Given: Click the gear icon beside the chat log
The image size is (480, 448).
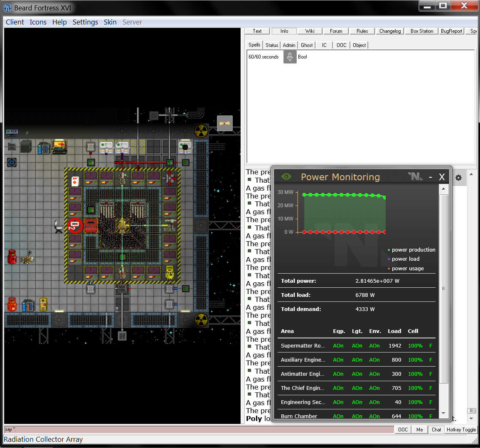Looking at the screenshot, I should pyautogui.click(x=458, y=178).
